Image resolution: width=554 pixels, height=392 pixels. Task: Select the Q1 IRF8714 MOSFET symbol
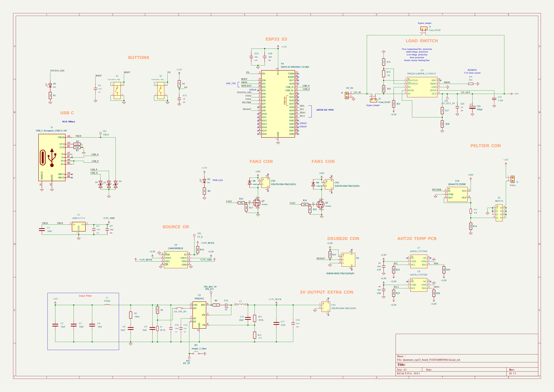click(499, 213)
